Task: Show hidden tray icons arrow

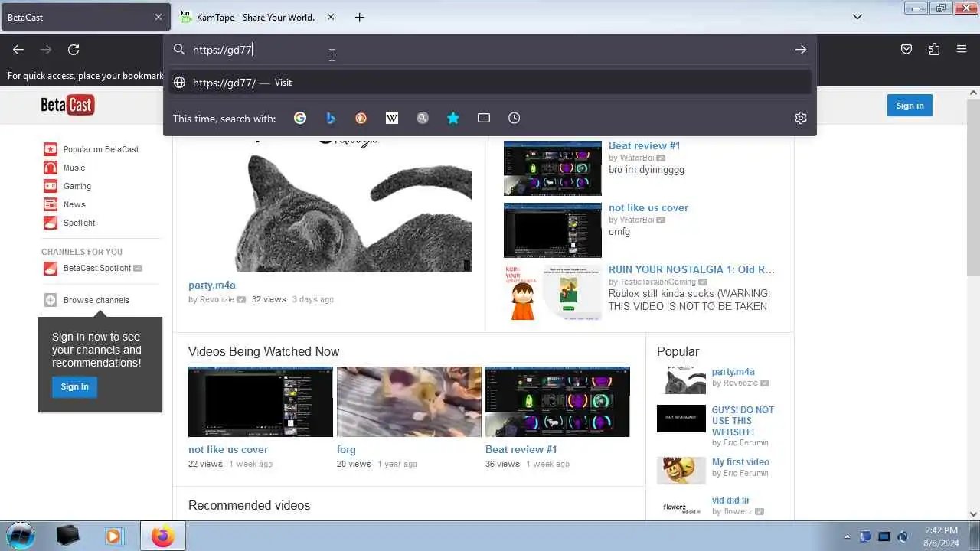Action: [847, 536]
